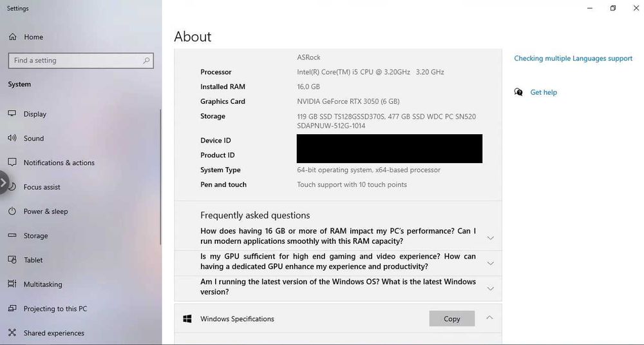Click the Projecting to this PC icon
The image size is (644, 345).
(12, 308)
